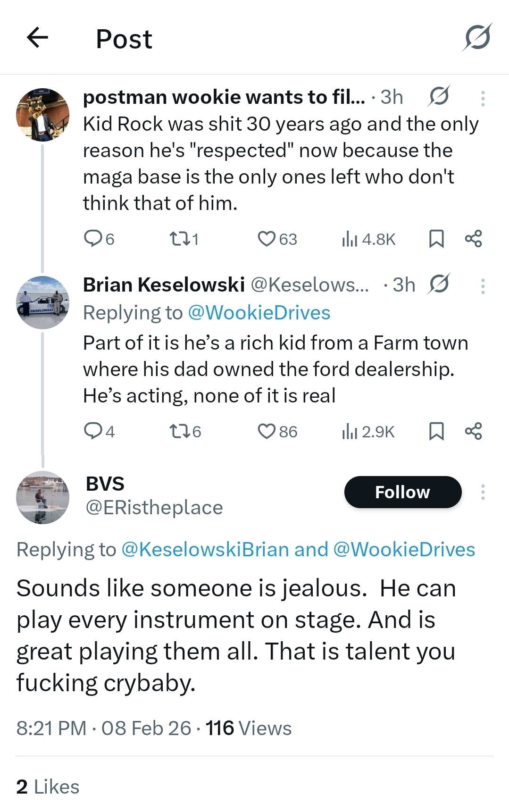Open the @WookieDrives mention in Brian's reply
The width and height of the screenshot is (509, 812).
click(259, 313)
